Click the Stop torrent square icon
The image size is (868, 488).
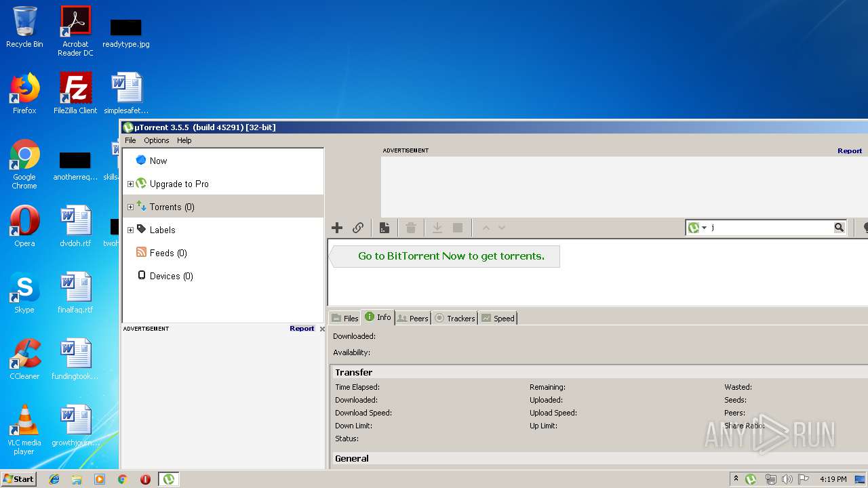coord(458,228)
